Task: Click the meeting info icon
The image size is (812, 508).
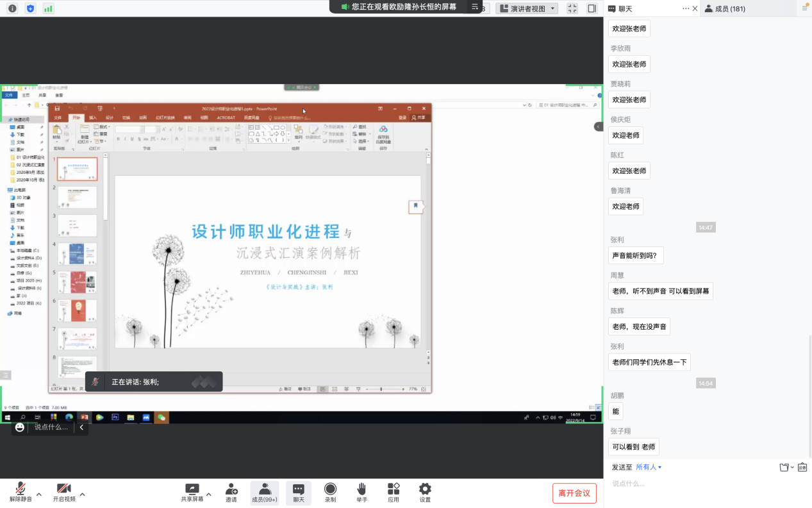Action: 12,8
